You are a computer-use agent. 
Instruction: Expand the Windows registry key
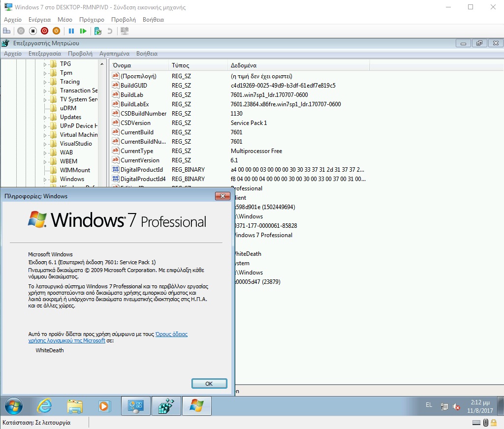[x=45, y=180]
